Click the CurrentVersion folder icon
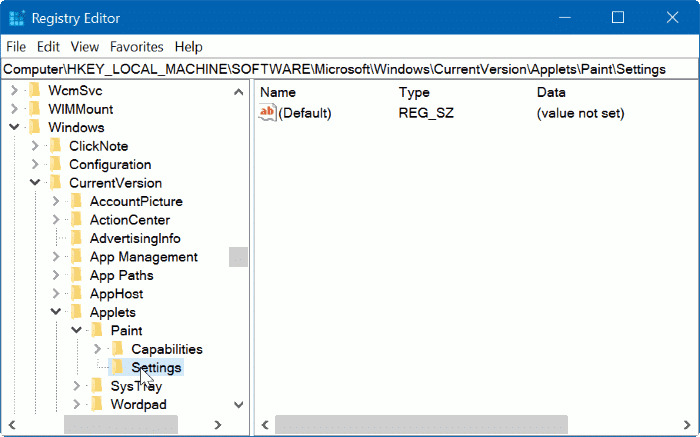 56,183
